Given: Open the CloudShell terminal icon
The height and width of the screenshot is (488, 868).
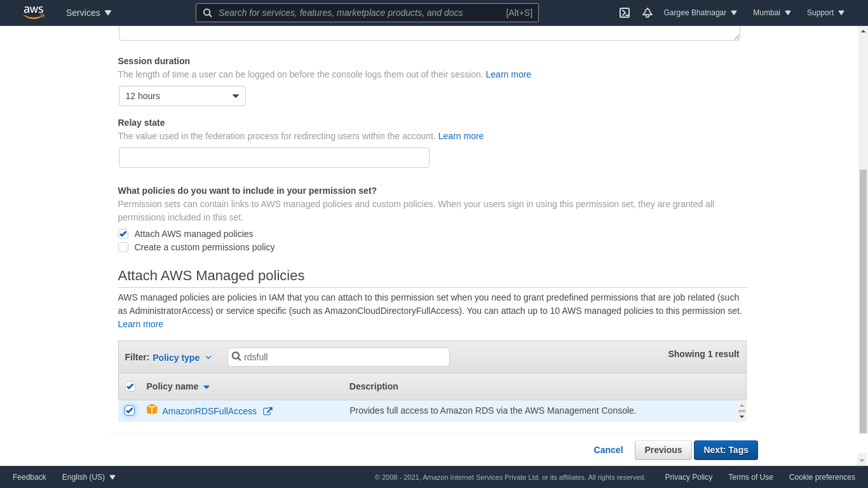Looking at the screenshot, I should point(625,13).
